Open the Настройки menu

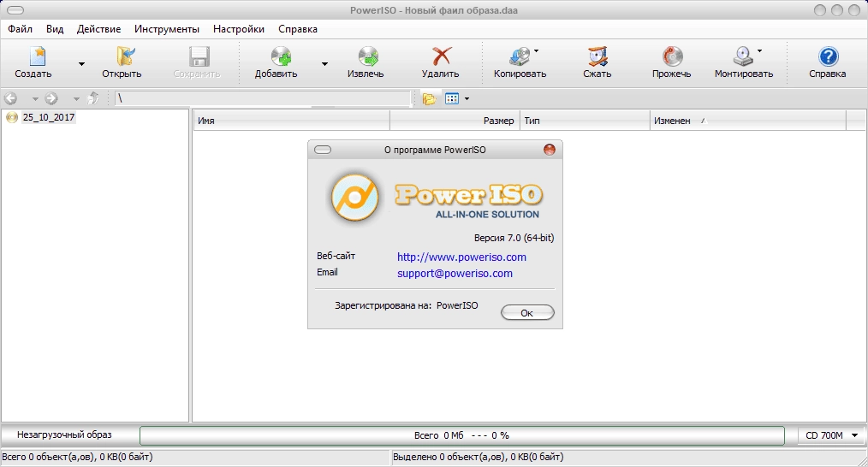pos(239,29)
